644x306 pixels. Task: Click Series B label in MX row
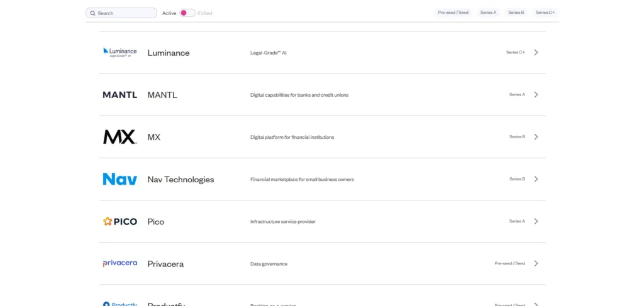pos(518,137)
